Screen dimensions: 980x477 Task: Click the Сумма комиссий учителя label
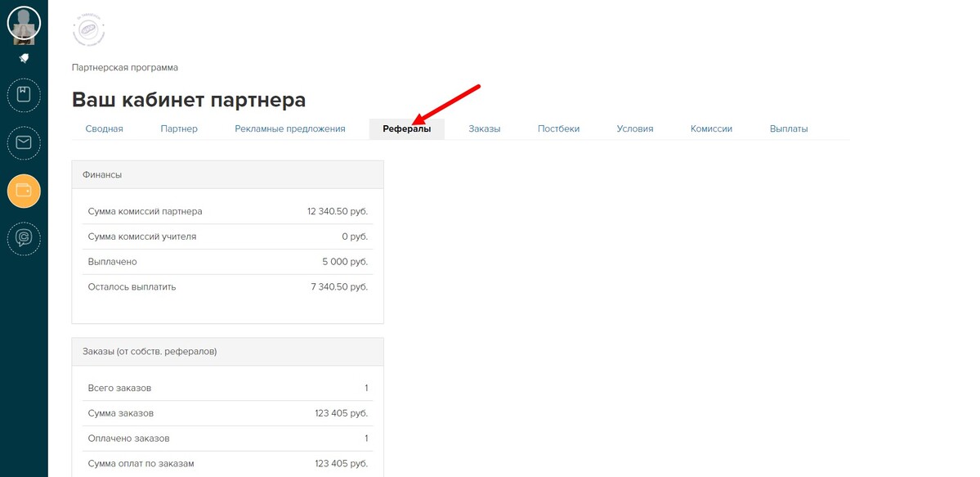coord(142,236)
